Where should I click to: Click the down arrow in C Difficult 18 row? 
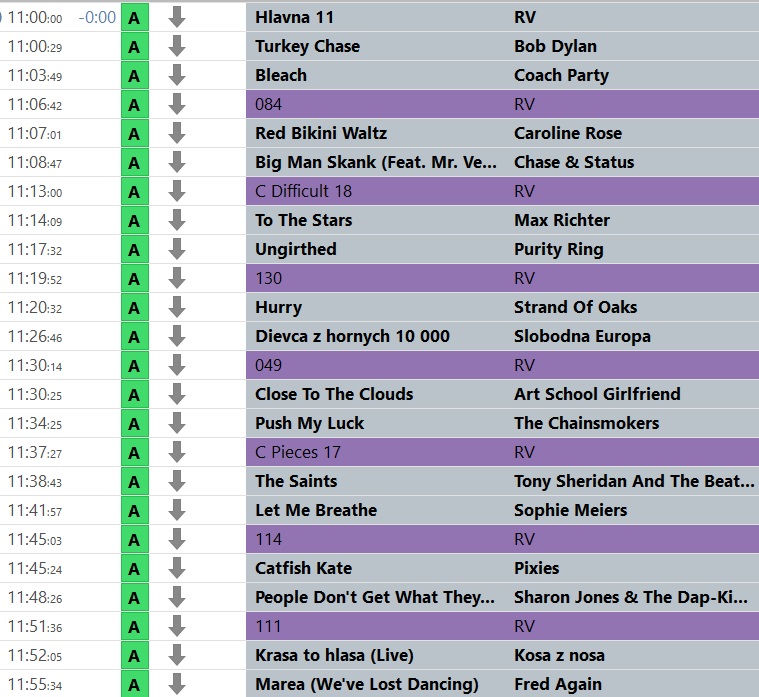[x=177, y=192]
